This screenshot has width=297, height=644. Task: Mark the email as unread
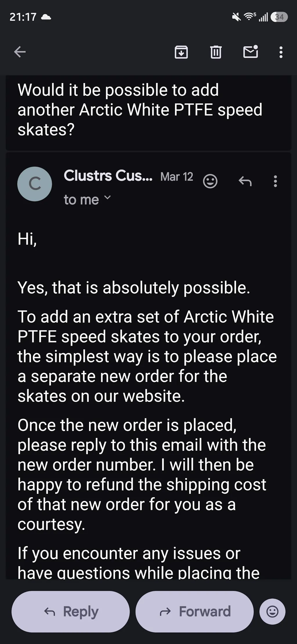pyautogui.click(x=251, y=52)
